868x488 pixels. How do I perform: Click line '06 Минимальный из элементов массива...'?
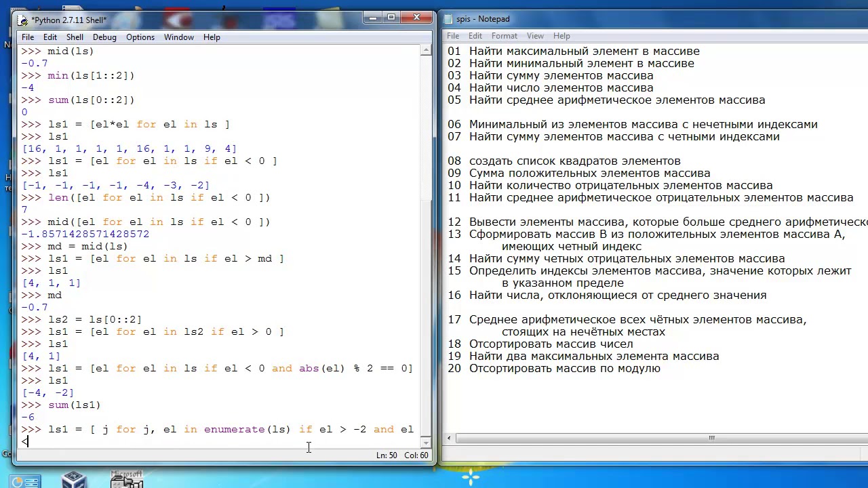click(632, 124)
